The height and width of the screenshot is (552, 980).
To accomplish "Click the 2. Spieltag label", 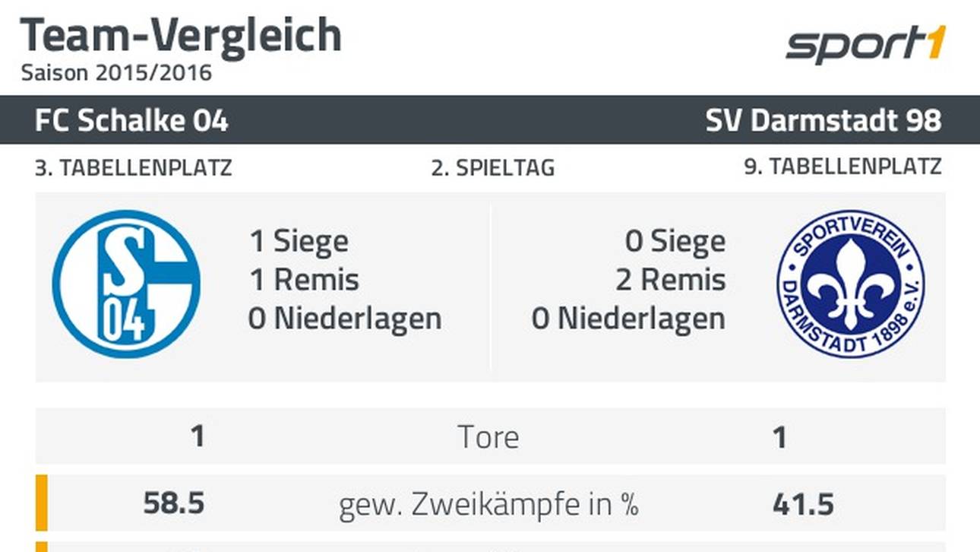I will 493,168.
